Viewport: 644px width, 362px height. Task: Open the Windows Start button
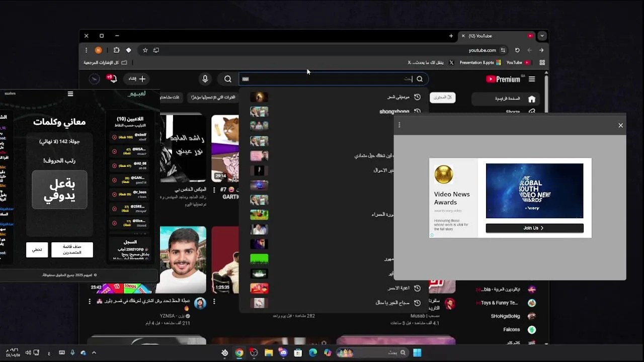pyautogui.click(x=417, y=353)
